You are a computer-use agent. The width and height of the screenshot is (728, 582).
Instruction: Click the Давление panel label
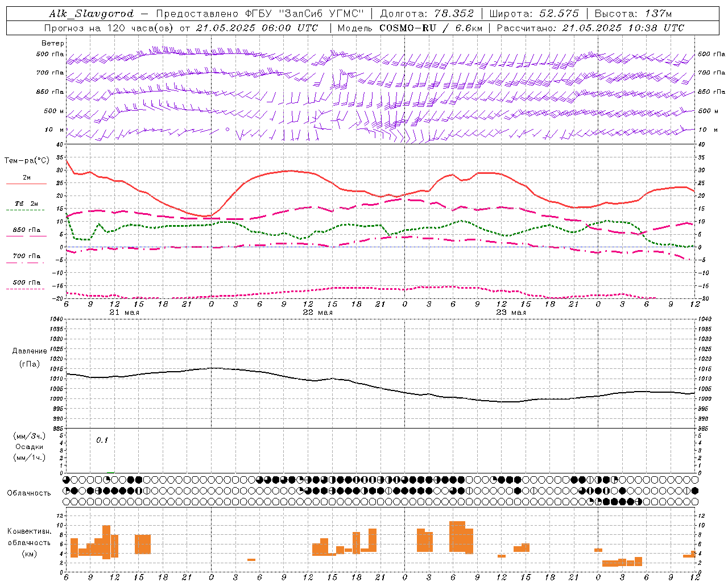pos(30,351)
